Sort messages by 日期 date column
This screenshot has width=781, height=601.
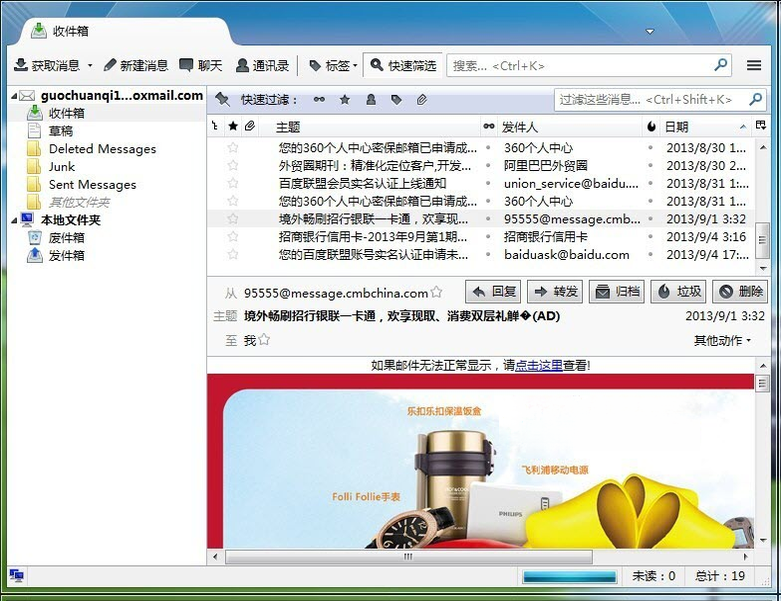705,126
